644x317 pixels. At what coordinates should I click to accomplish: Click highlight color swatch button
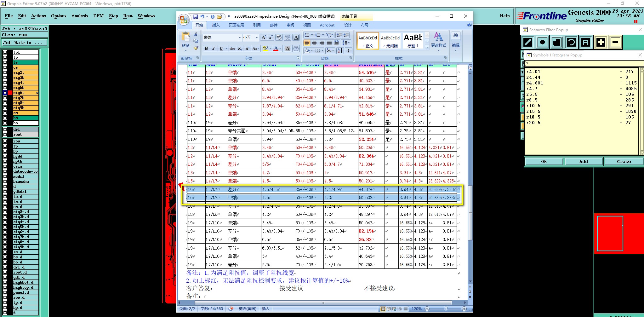click(265, 49)
